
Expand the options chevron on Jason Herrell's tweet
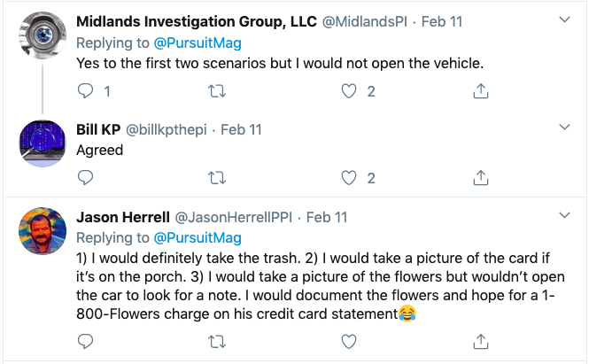click(x=566, y=216)
